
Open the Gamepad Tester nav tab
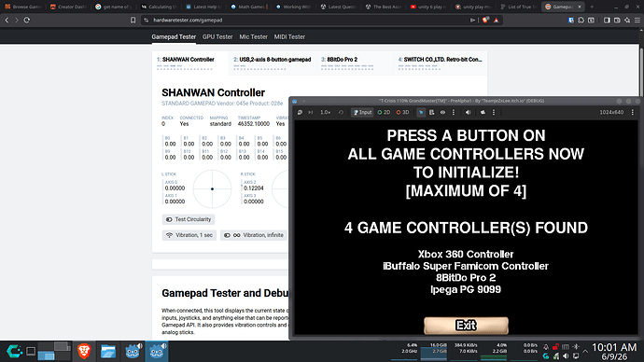[174, 36]
